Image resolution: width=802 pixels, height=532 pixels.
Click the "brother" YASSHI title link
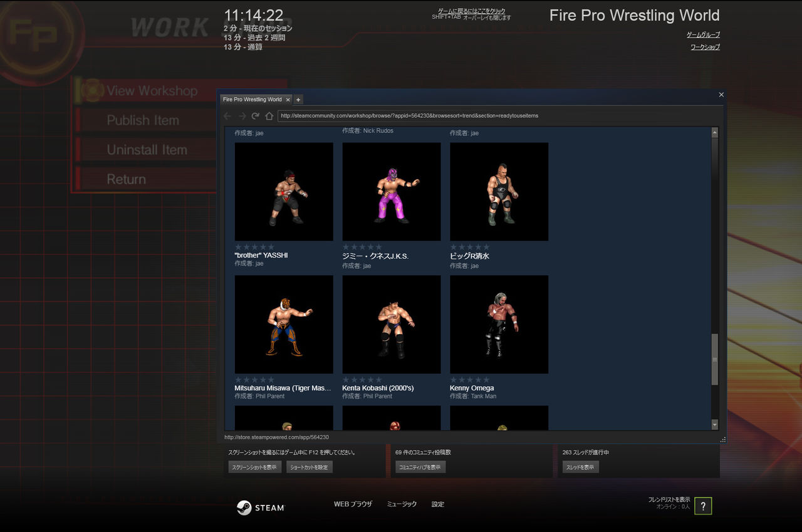[x=261, y=256]
